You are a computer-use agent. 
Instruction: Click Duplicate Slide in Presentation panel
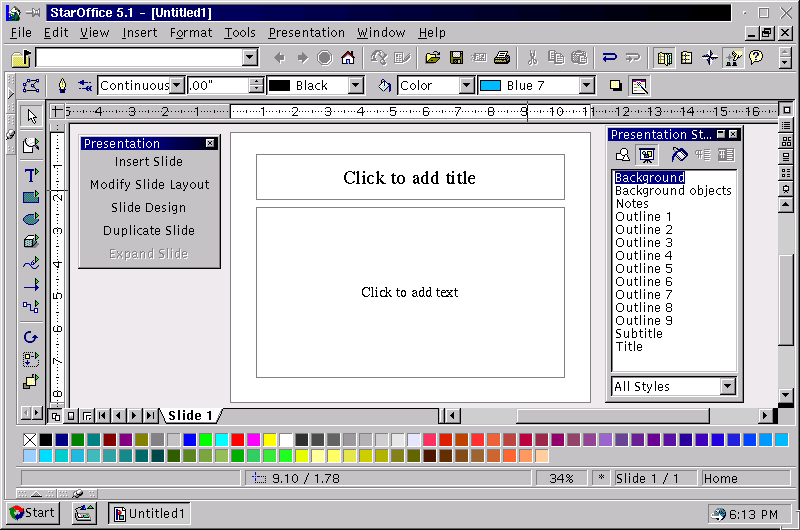(148, 231)
